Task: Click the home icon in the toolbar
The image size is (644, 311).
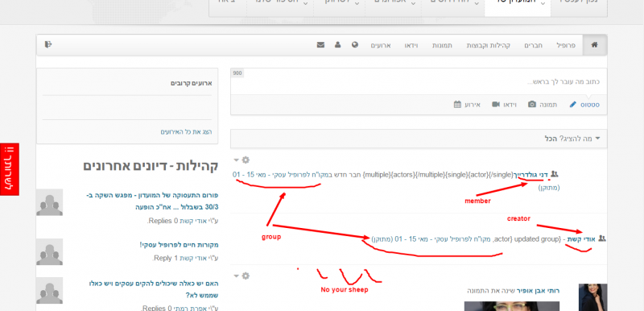Action: click(x=594, y=45)
